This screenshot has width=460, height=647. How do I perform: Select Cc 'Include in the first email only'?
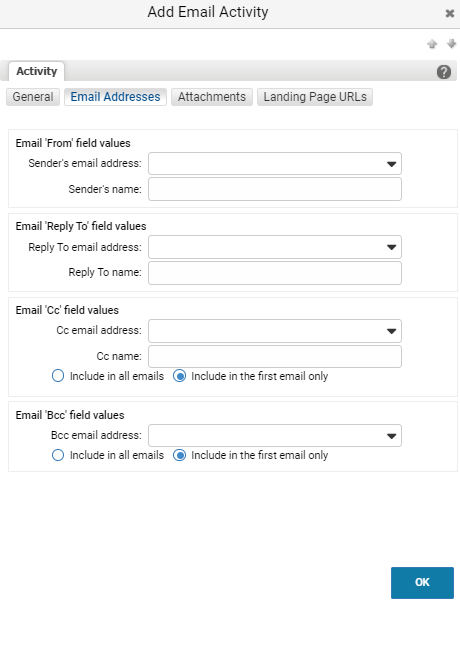pos(179,376)
